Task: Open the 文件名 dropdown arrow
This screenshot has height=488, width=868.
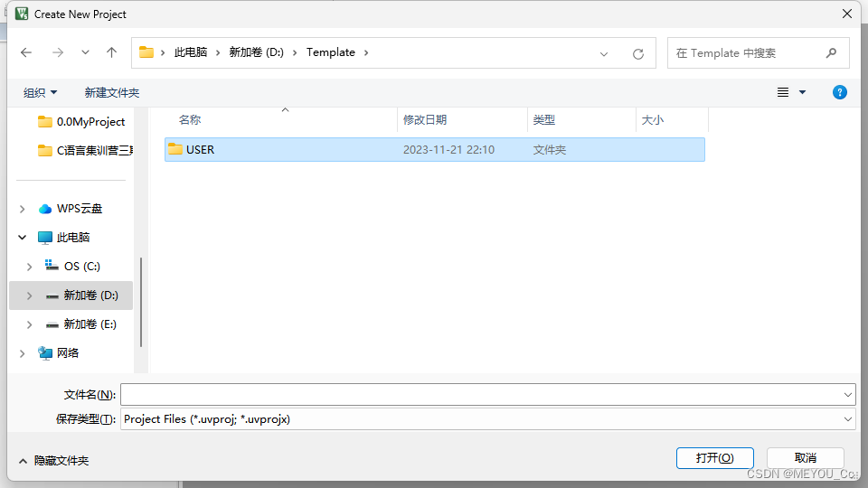Action: 847,395
